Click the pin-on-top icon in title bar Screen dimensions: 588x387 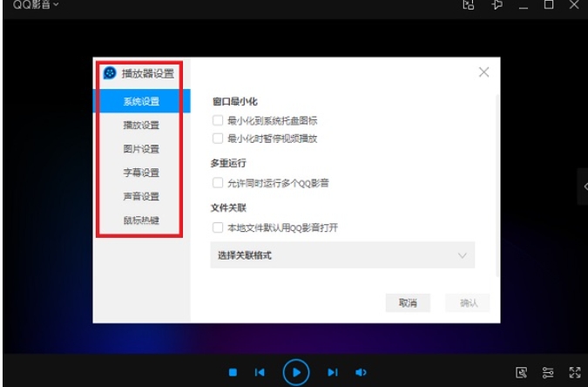click(x=497, y=4)
